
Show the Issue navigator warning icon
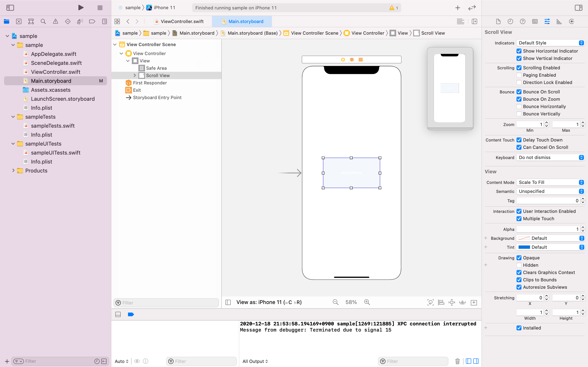click(x=55, y=22)
